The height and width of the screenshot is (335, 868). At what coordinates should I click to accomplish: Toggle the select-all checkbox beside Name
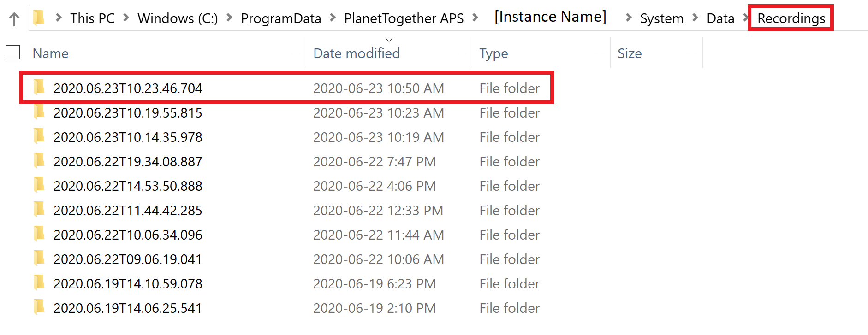point(13,52)
